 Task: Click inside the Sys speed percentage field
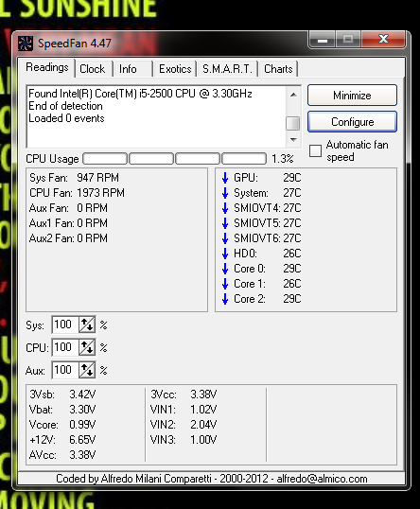[x=65, y=325]
